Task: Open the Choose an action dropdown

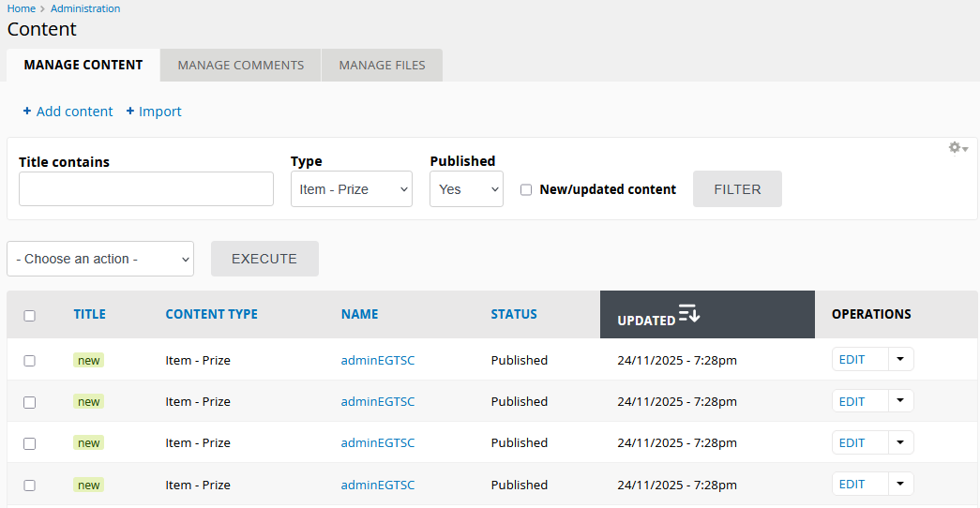Action: 100,259
